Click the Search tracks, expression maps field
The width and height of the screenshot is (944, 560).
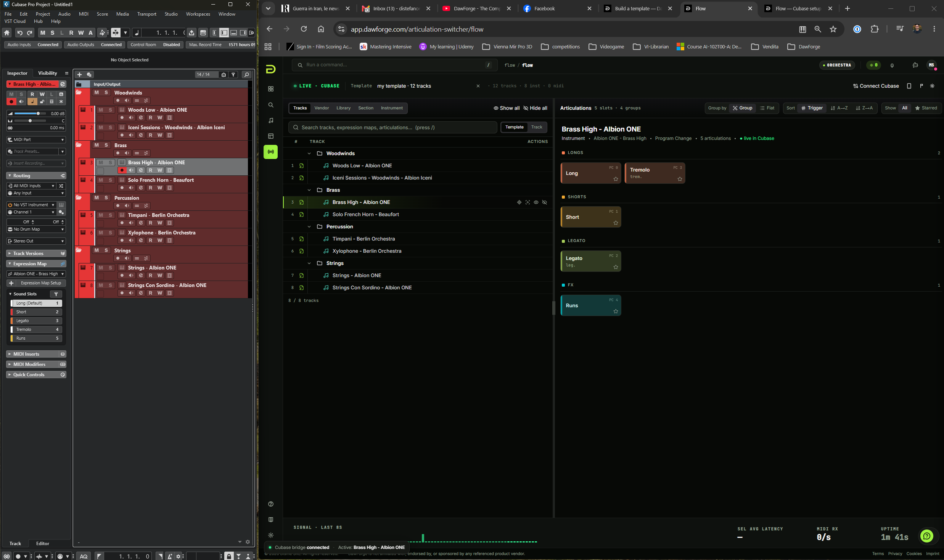click(392, 128)
